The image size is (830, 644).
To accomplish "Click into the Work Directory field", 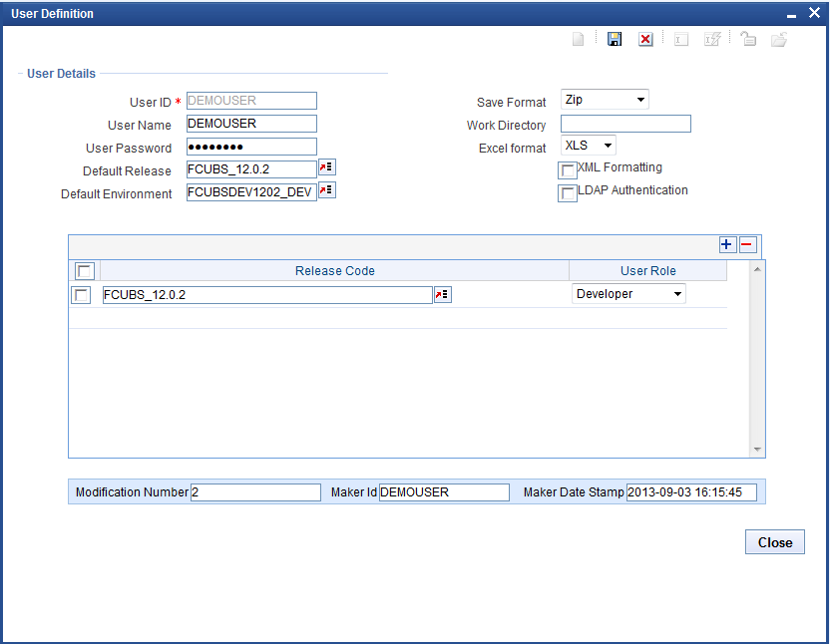I will (625, 124).
